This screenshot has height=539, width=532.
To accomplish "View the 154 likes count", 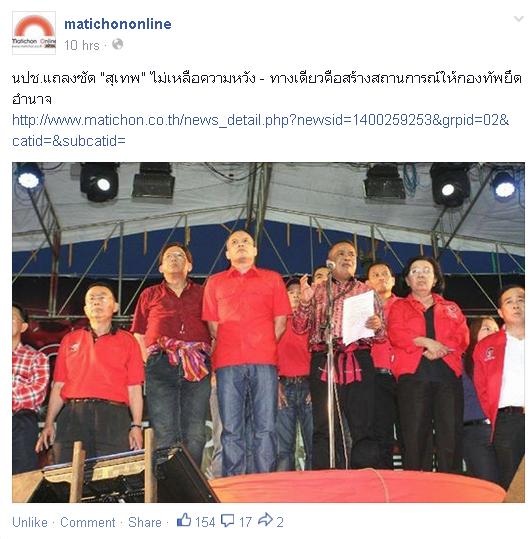I will tap(205, 522).
